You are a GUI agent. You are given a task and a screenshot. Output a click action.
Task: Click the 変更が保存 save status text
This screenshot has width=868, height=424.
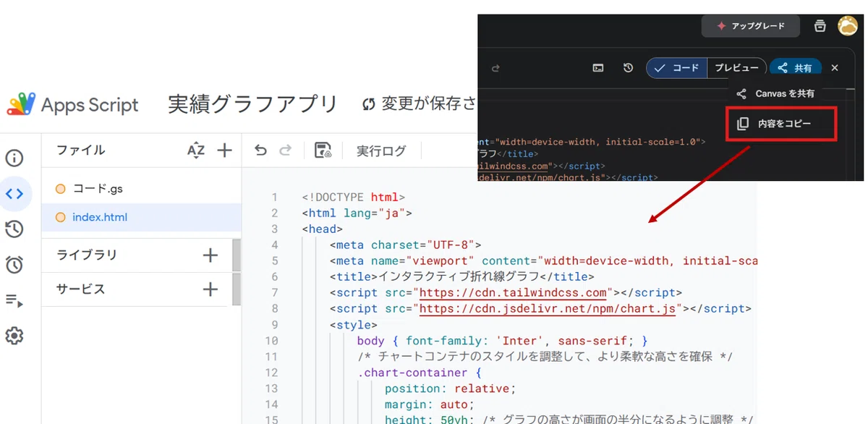point(420,104)
